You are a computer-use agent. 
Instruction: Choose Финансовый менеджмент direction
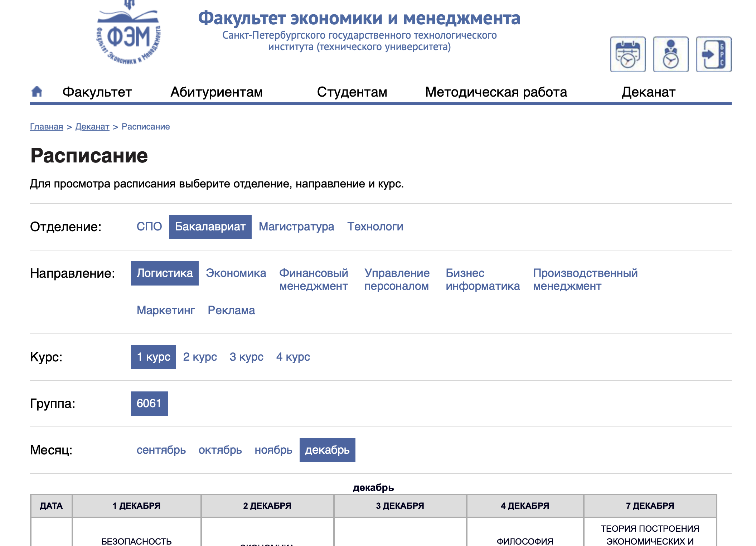pyautogui.click(x=314, y=279)
